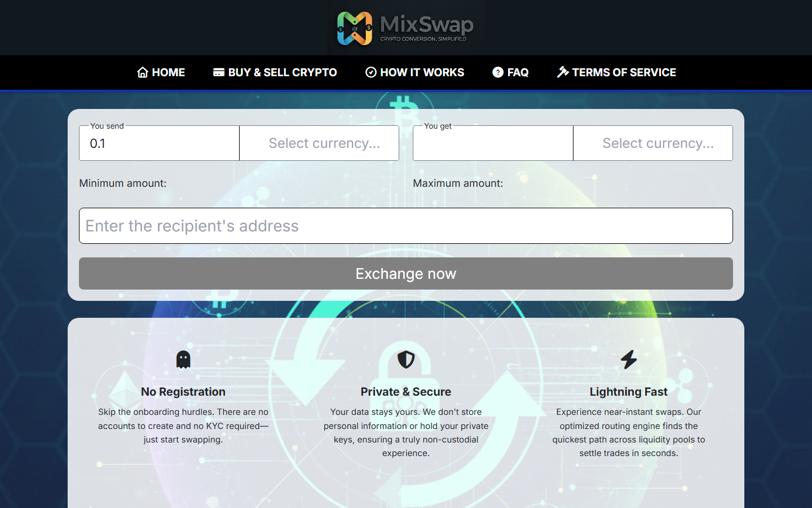Click the Minimum amount label
Image resolution: width=812 pixels, height=508 pixels.
[123, 183]
